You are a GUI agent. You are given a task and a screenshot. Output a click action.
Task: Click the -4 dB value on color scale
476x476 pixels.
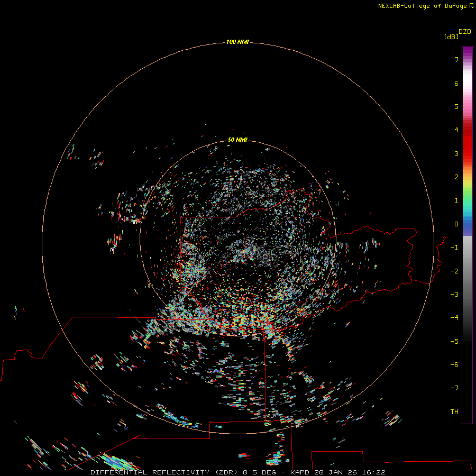(454, 318)
